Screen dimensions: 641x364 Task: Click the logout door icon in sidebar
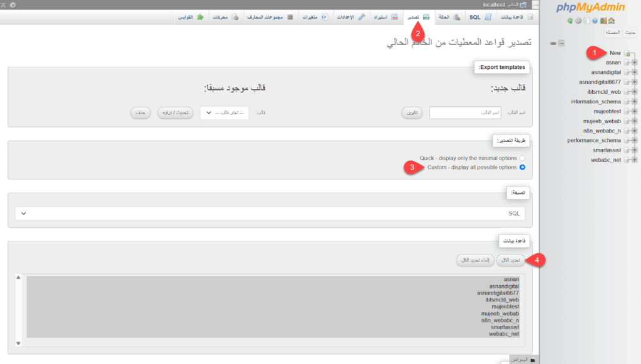click(x=603, y=21)
